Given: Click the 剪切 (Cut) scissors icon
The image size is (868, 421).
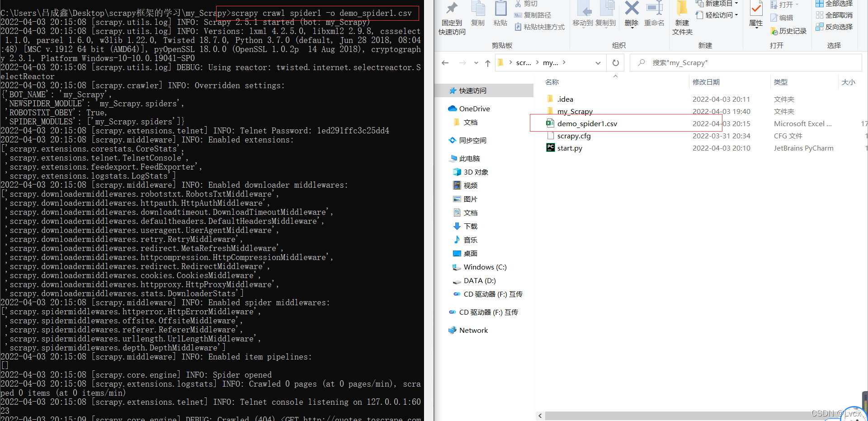Looking at the screenshot, I should coord(518,4).
